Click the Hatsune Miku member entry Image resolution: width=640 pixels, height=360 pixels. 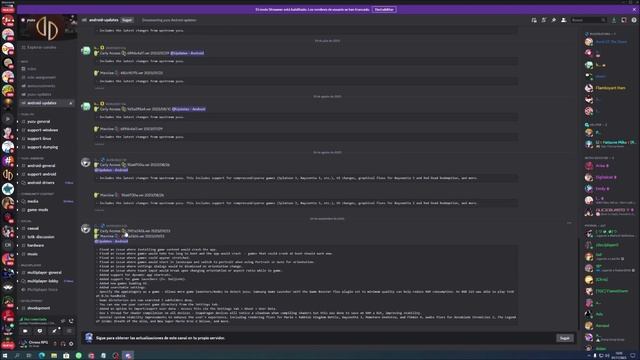tap(610, 143)
